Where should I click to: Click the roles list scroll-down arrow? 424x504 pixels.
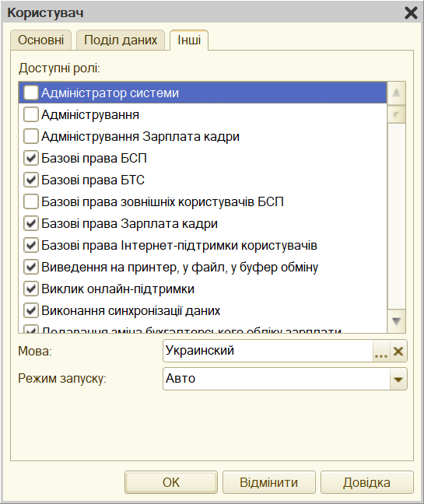point(396,321)
